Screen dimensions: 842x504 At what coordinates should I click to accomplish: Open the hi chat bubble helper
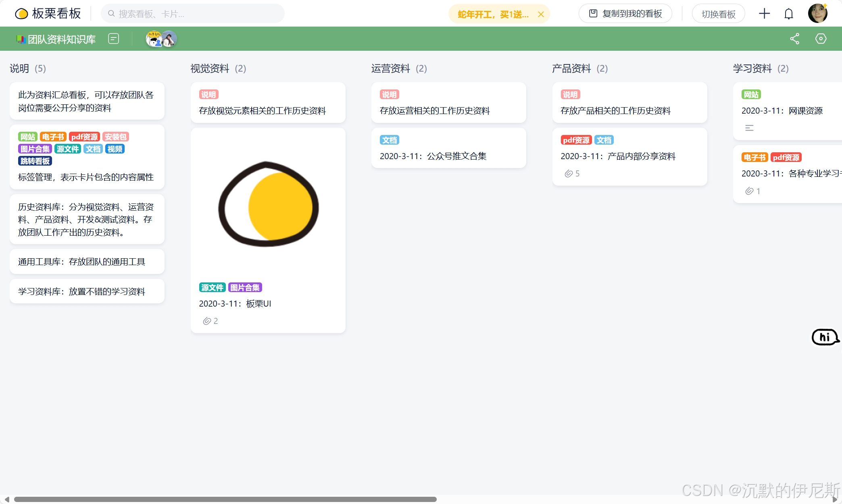[825, 337]
